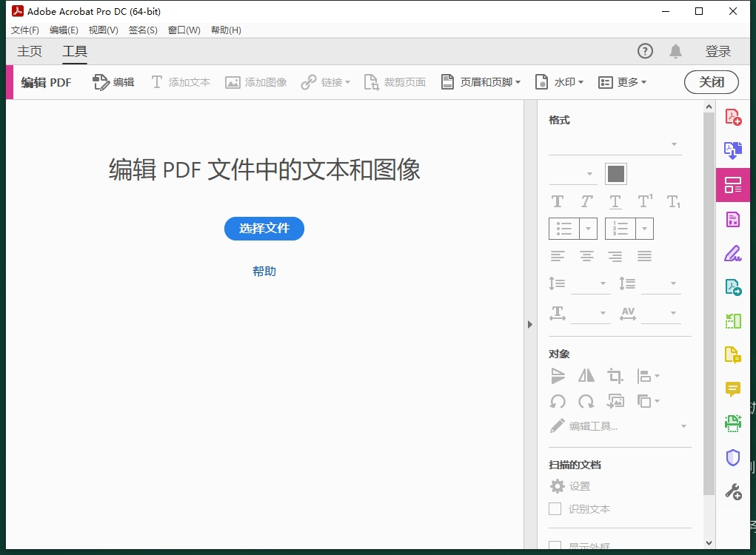
Task: Click the 关闭 button in toolbar
Action: pyautogui.click(x=711, y=82)
